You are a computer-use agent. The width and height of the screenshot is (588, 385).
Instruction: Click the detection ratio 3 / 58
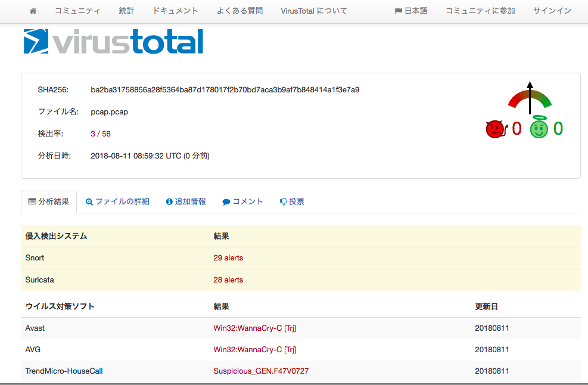pos(101,134)
